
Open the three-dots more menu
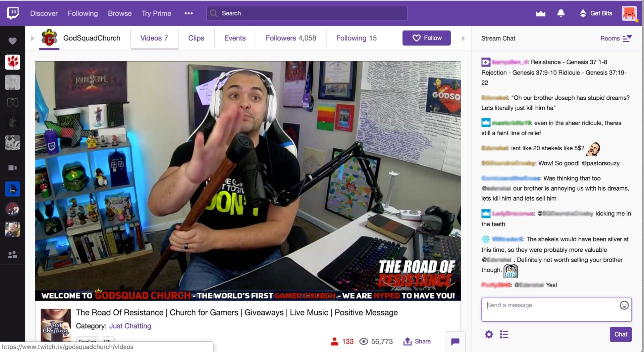pos(189,13)
